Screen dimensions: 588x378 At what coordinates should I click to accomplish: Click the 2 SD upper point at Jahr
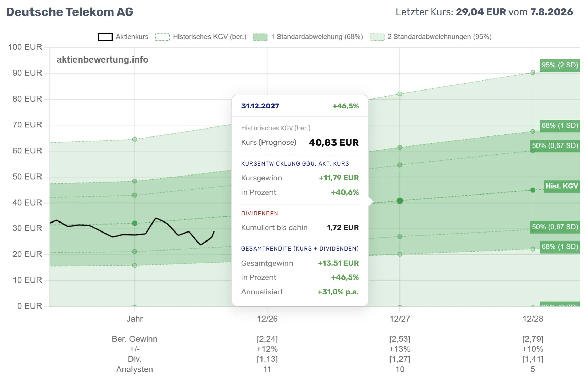135,139
